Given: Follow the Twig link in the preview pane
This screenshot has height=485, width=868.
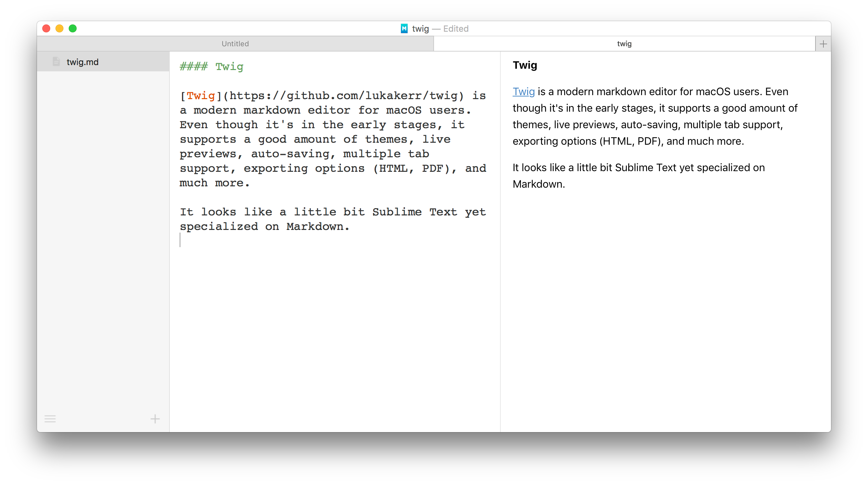Looking at the screenshot, I should [x=523, y=92].
